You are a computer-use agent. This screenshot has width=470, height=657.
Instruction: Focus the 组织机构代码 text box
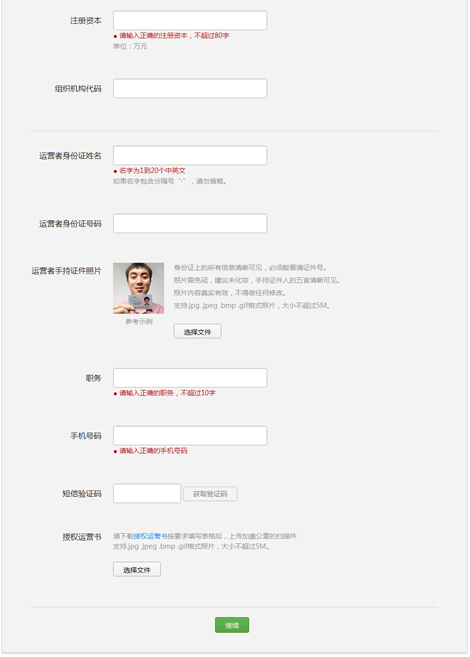190,88
